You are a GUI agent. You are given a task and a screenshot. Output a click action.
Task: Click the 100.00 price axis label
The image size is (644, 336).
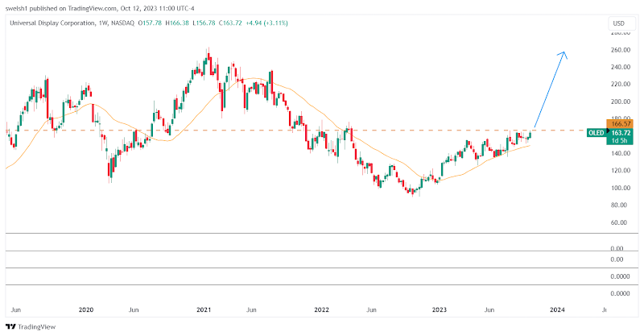pos(621,188)
